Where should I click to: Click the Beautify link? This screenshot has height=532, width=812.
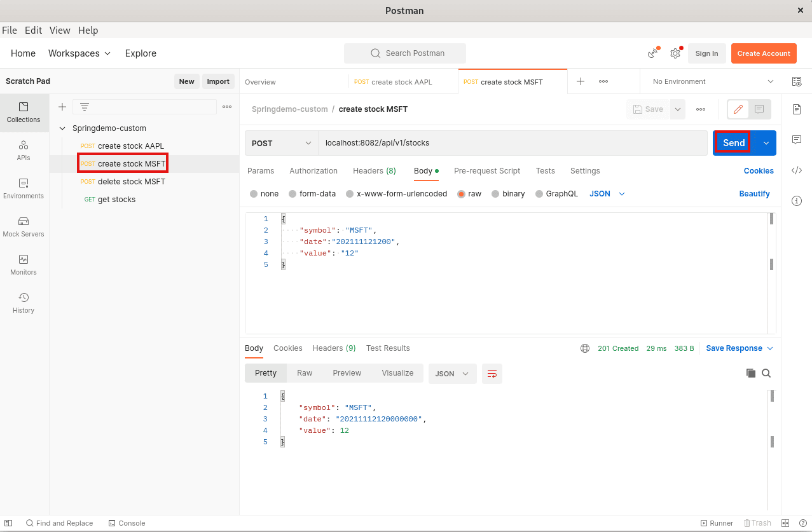click(x=754, y=194)
